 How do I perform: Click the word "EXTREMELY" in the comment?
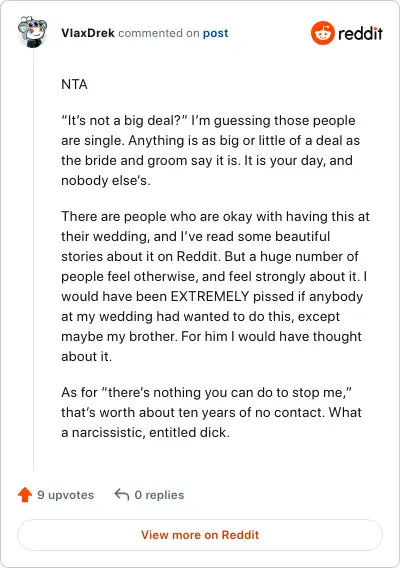coord(210,296)
